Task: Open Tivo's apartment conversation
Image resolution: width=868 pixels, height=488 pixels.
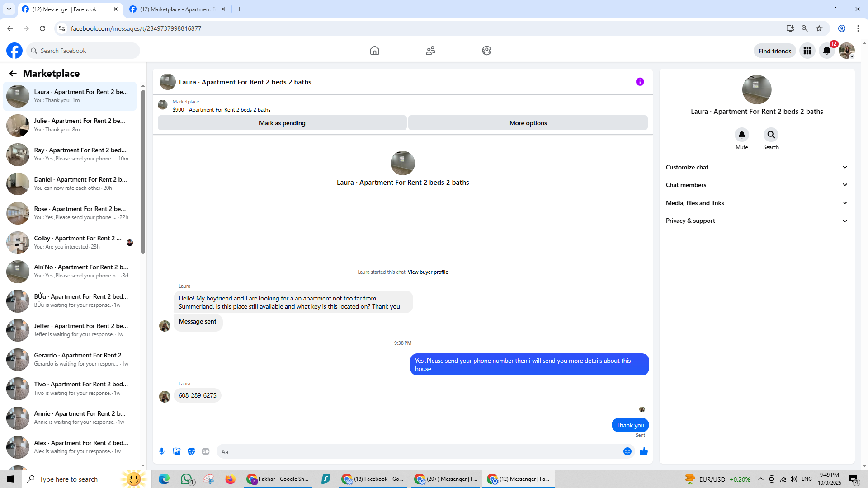Action: tap(70, 389)
